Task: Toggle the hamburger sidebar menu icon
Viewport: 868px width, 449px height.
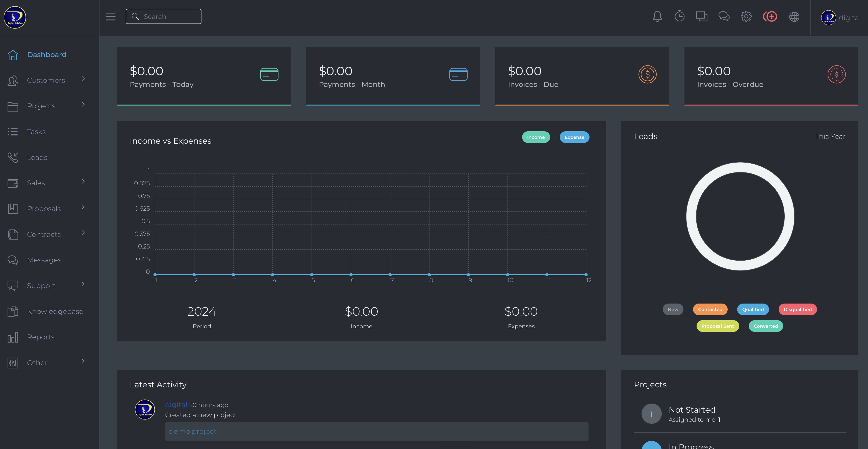Action: point(110,16)
